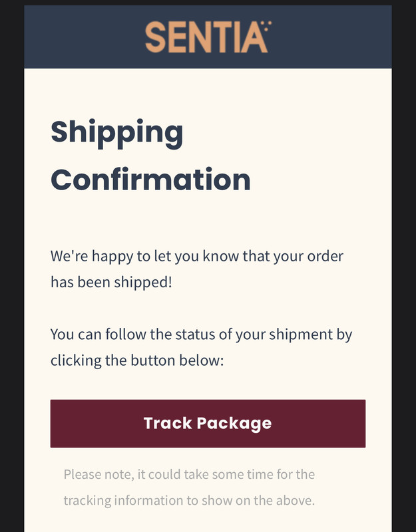Click the text "tracking information to show on the above."

189,501
